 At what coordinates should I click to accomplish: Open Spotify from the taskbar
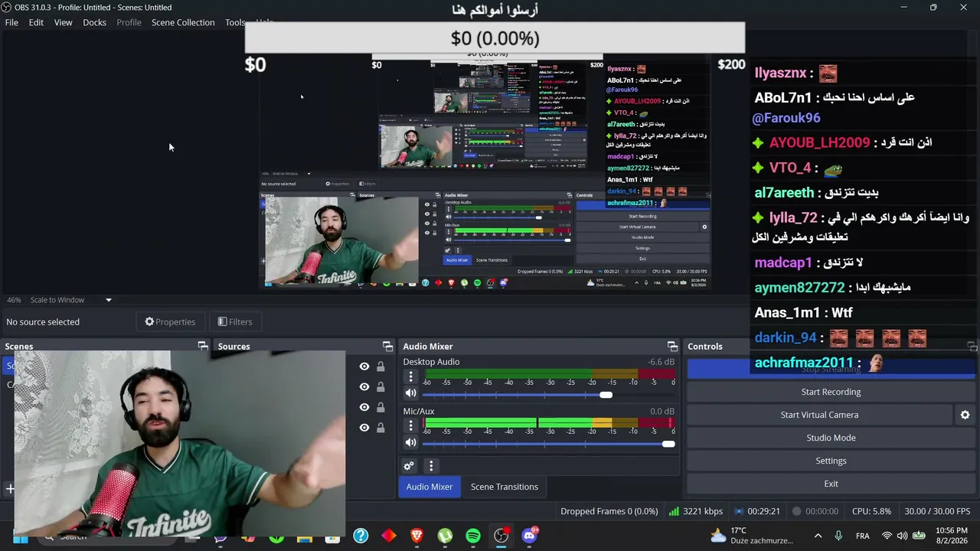tap(473, 536)
